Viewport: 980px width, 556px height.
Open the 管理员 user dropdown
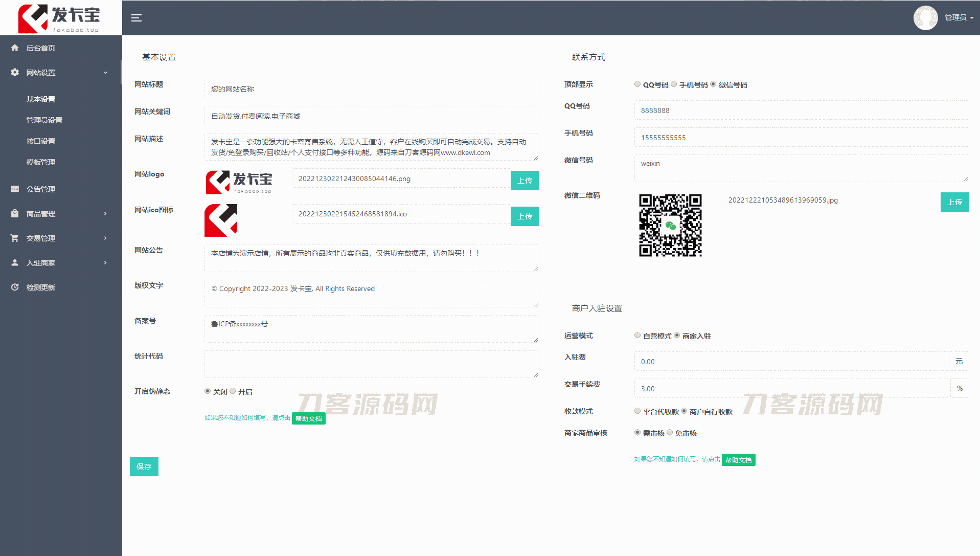[x=959, y=18]
